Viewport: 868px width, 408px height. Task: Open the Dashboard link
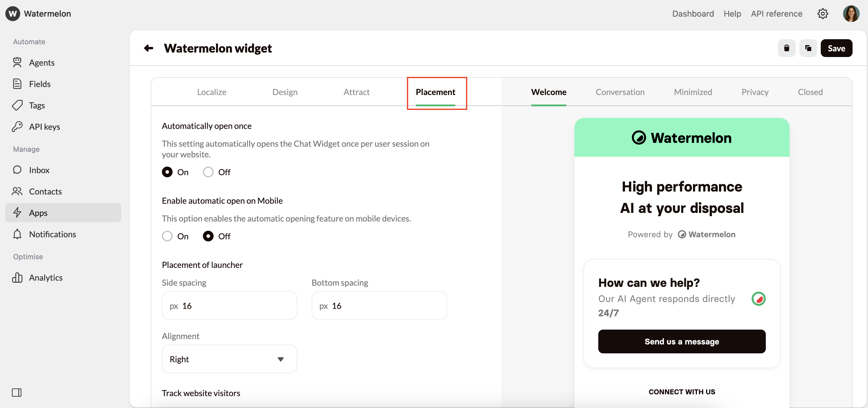pos(693,13)
